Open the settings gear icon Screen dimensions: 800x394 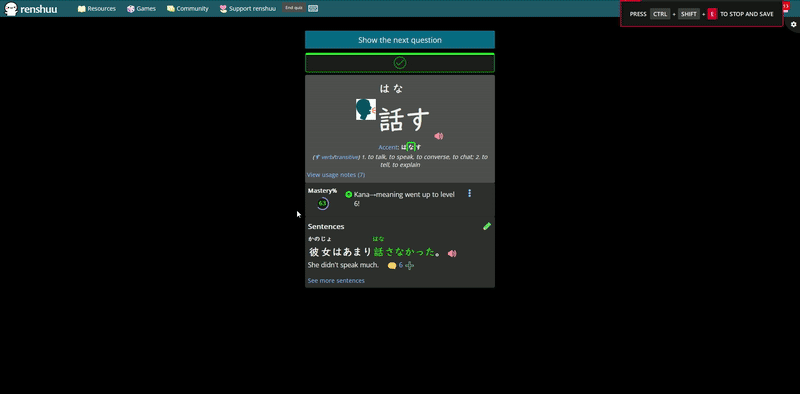pyautogui.click(x=793, y=24)
